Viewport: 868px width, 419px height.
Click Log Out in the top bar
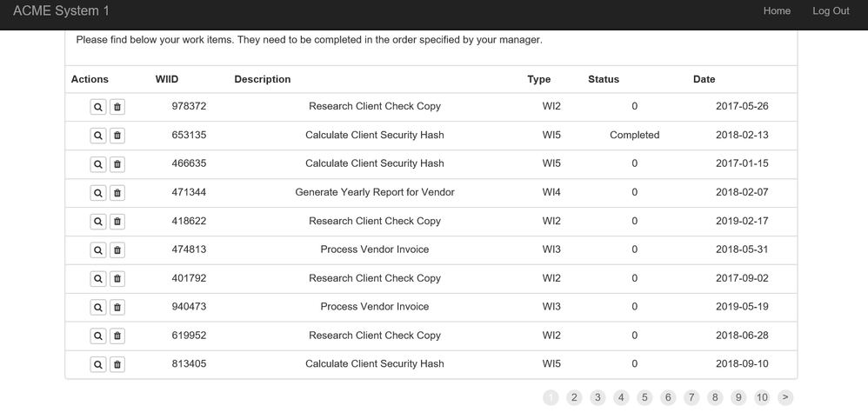click(x=831, y=11)
